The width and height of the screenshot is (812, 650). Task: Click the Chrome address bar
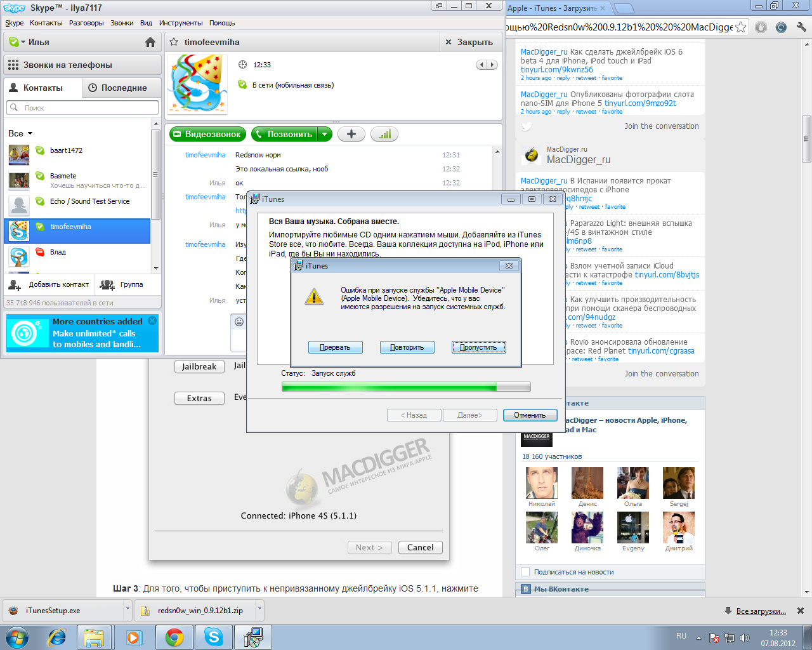(x=619, y=27)
